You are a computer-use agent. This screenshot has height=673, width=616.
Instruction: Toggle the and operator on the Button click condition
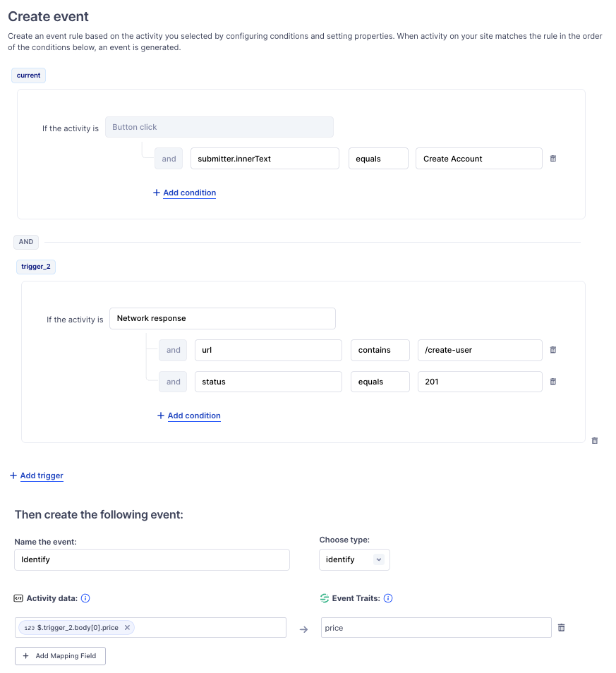tap(168, 158)
